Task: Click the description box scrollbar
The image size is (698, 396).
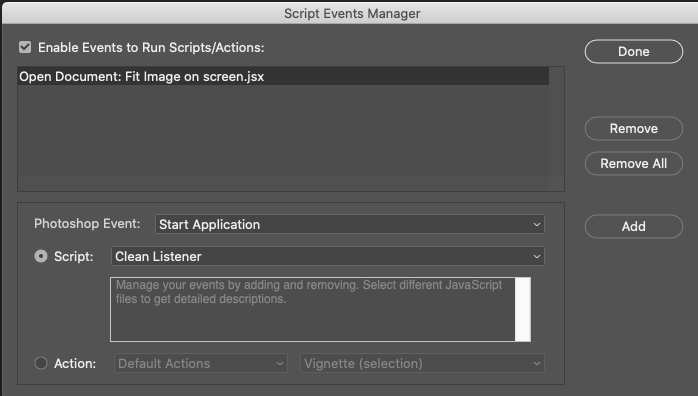Action: click(x=523, y=310)
